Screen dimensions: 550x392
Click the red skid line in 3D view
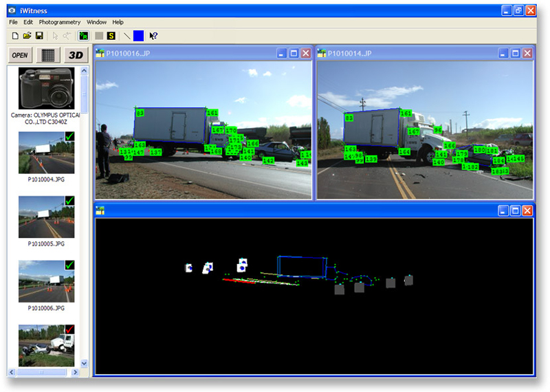[x=239, y=281]
